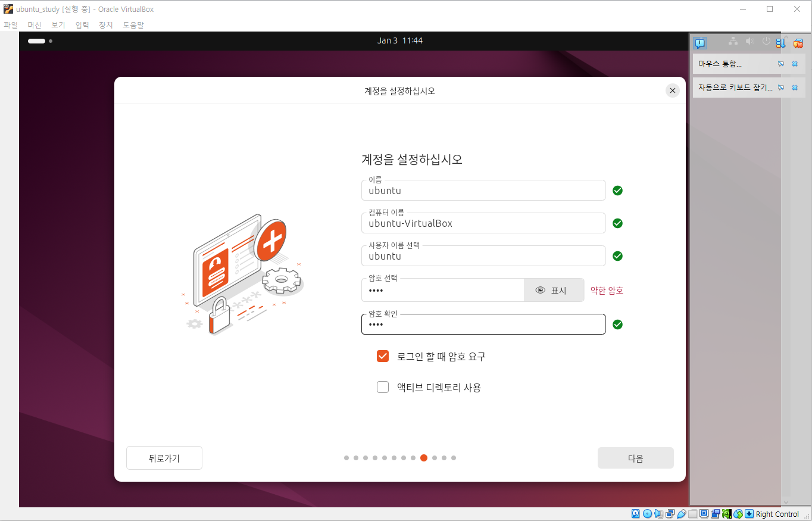
Task: Show the password using the 표시 eye button
Action: click(554, 290)
